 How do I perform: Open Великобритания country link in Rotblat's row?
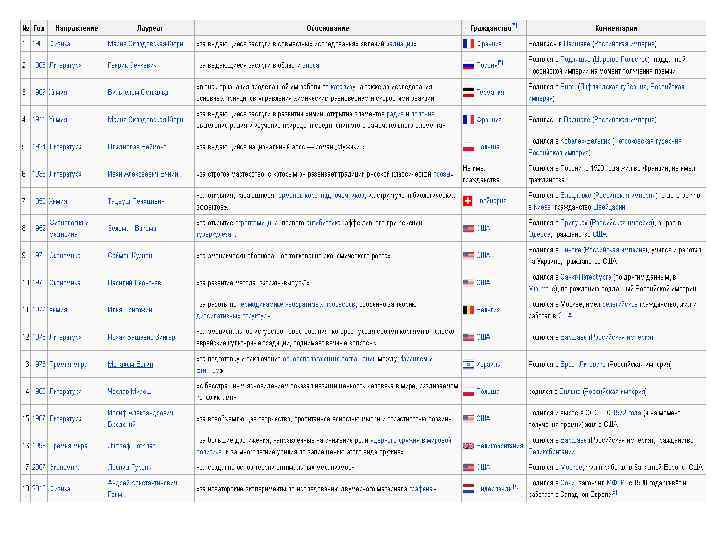point(500,445)
